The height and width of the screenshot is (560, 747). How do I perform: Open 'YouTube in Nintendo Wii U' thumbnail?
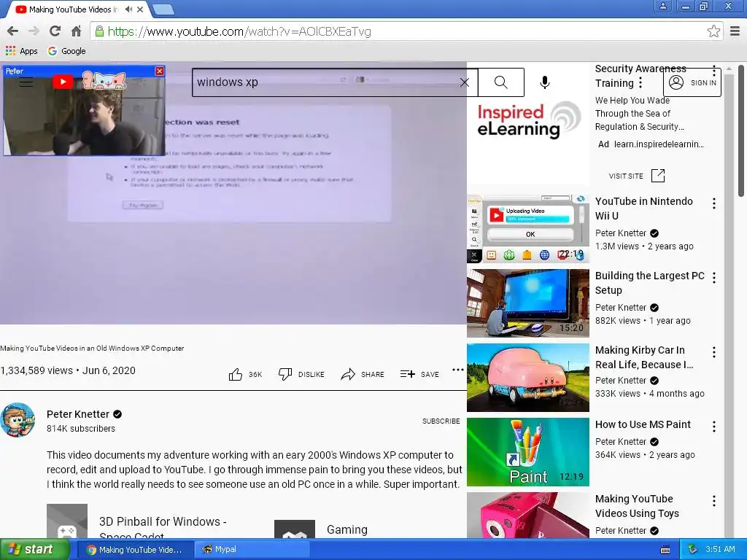point(528,228)
